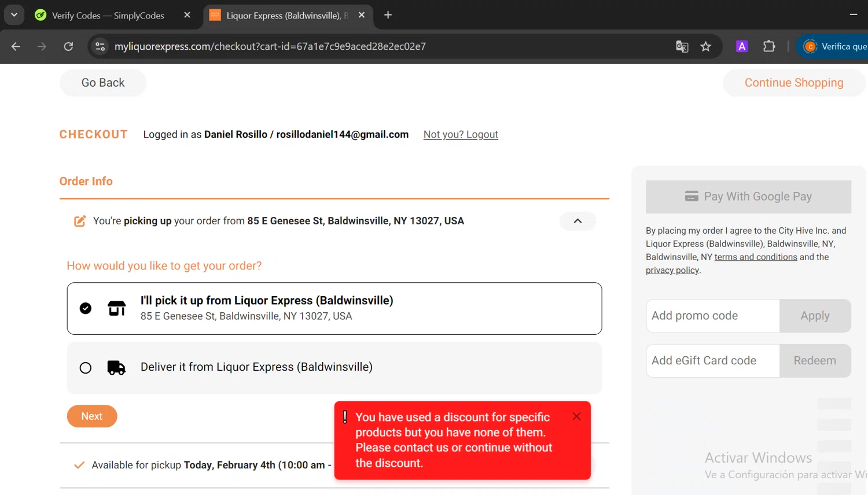Open the privacy policy link
Screen dimensions: 868x495
[672, 270]
